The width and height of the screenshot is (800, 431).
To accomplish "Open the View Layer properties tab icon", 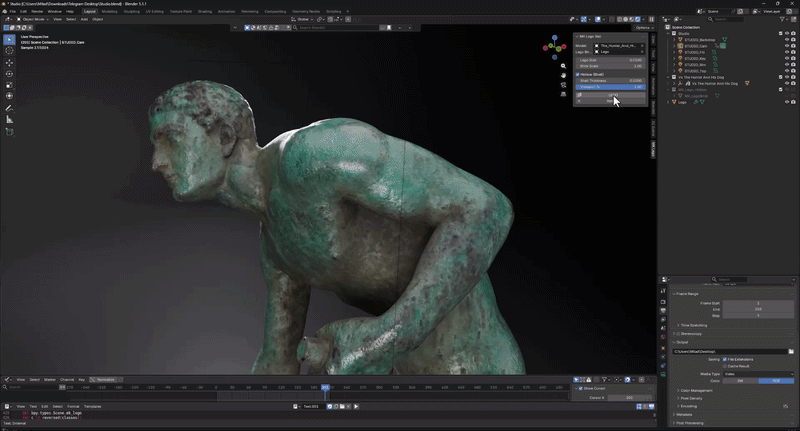I will coord(663,319).
